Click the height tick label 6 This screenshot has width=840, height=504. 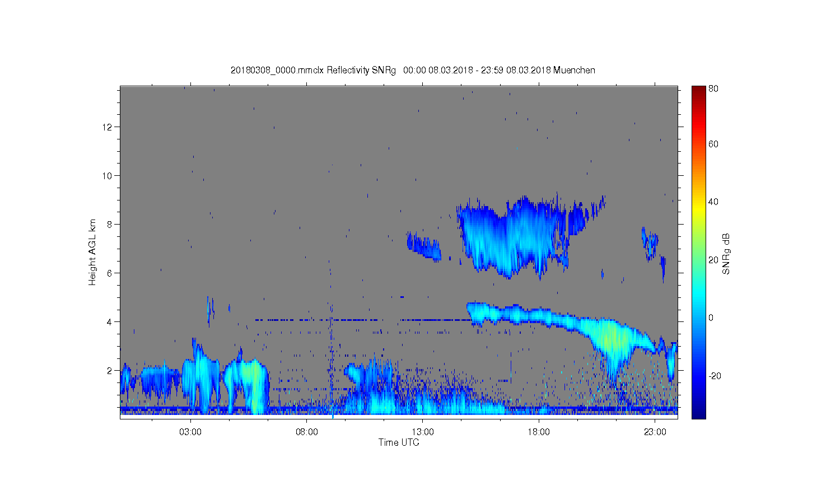click(110, 273)
